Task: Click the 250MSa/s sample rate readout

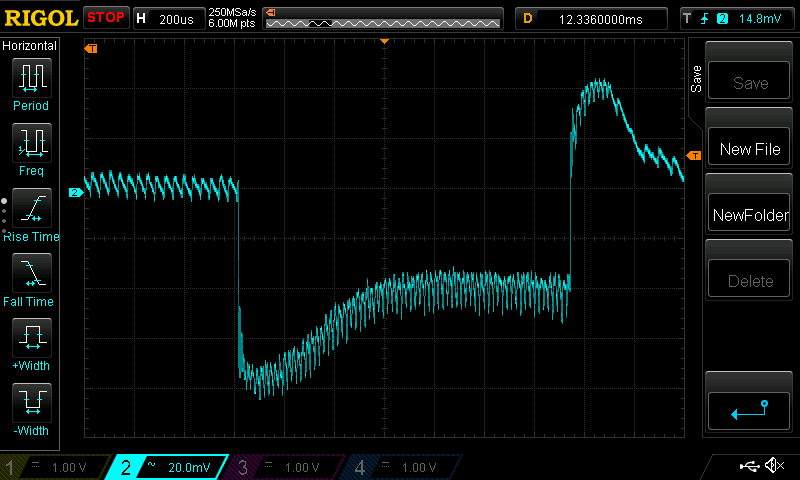Action: pyautogui.click(x=232, y=12)
